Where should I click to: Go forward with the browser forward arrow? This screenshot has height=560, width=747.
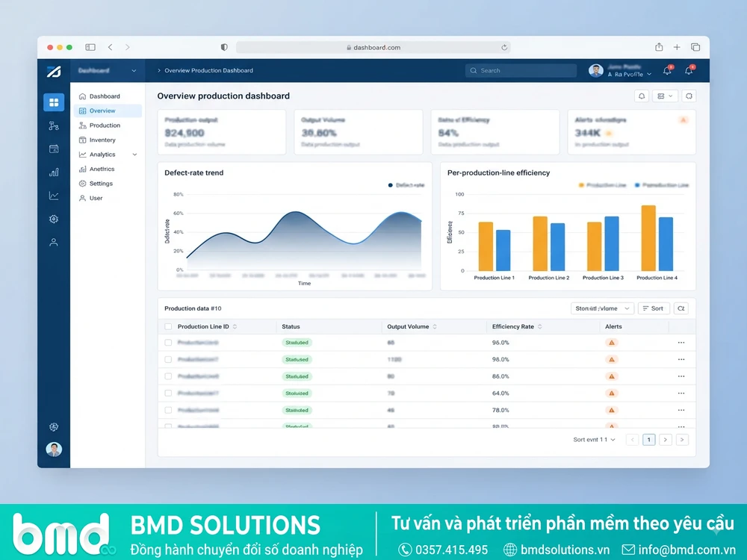tap(127, 47)
